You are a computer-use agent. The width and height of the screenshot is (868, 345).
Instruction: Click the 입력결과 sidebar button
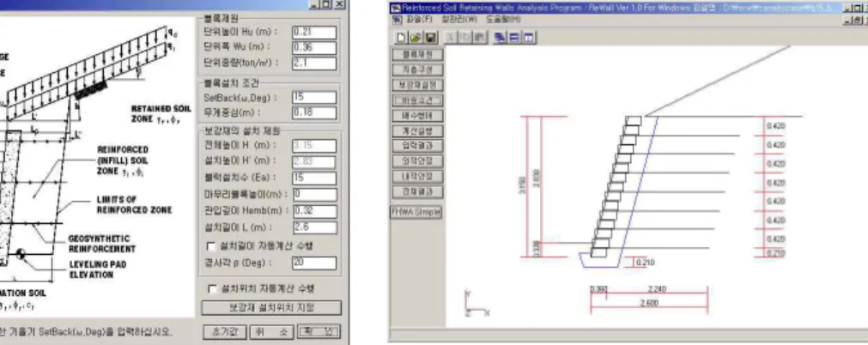coord(418,146)
